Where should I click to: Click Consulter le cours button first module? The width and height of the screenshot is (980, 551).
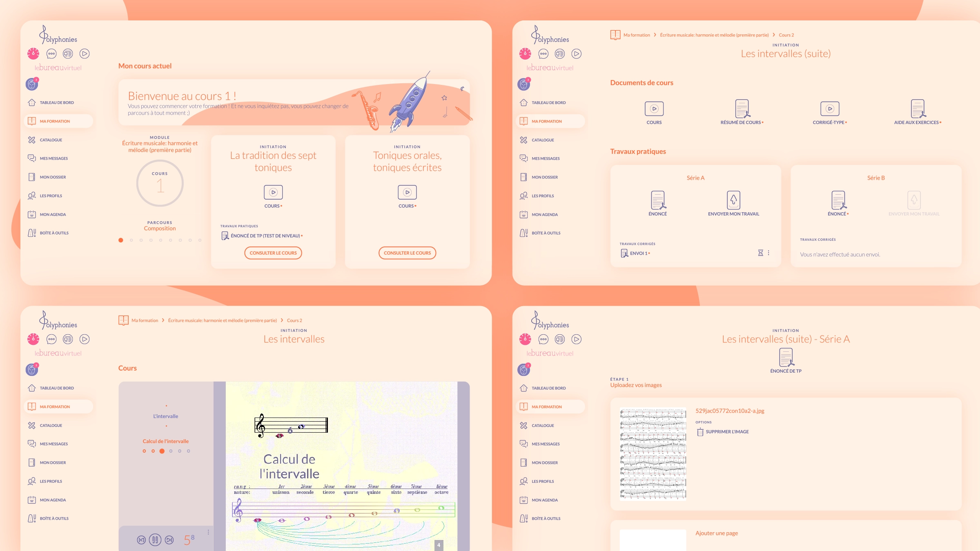click(x=273, y=252)
